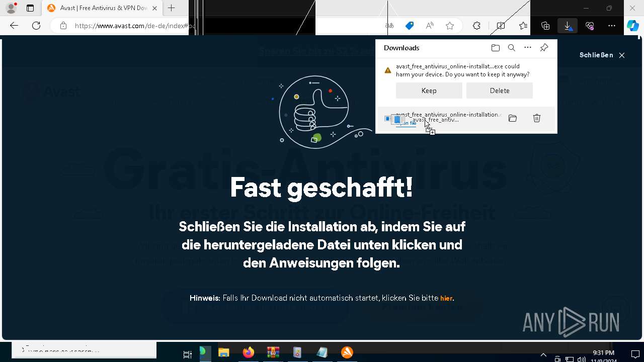Click the 'hier' download link
The height and width of the screenshot is (362, 644).
tap(446, 298)
